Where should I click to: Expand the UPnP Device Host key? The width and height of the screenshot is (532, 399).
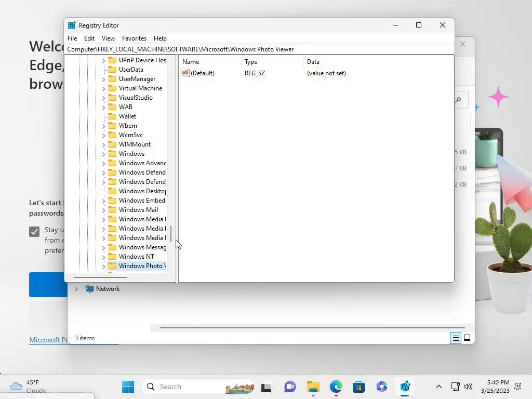[103, 60]
